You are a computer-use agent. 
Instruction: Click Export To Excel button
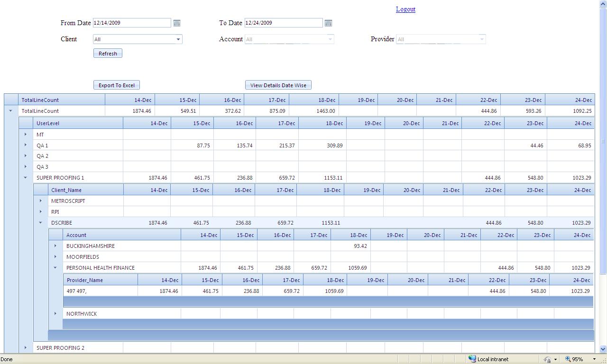[x=116, y=85]
